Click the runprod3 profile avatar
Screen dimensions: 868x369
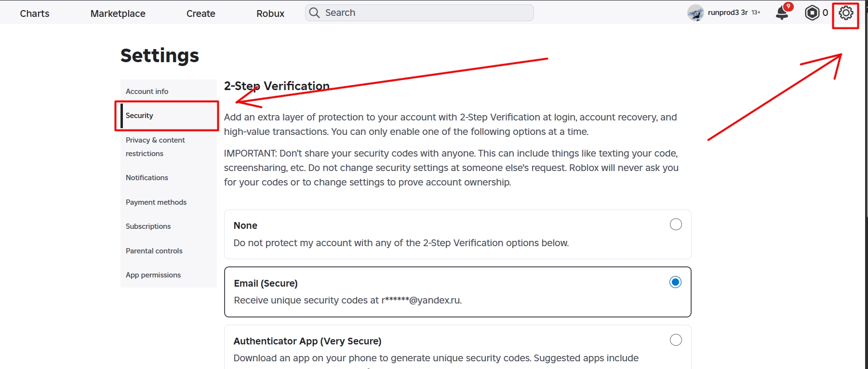point(695,13)
